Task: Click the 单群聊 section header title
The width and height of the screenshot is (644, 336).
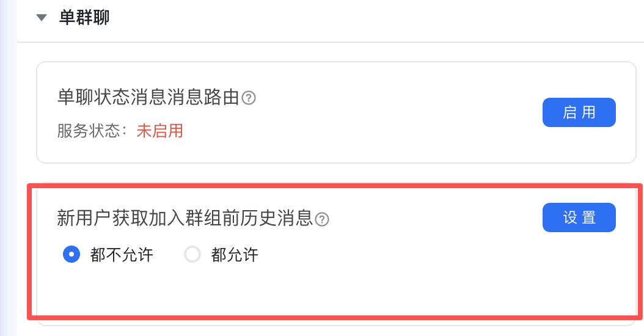Action: (x=84, y=18)
